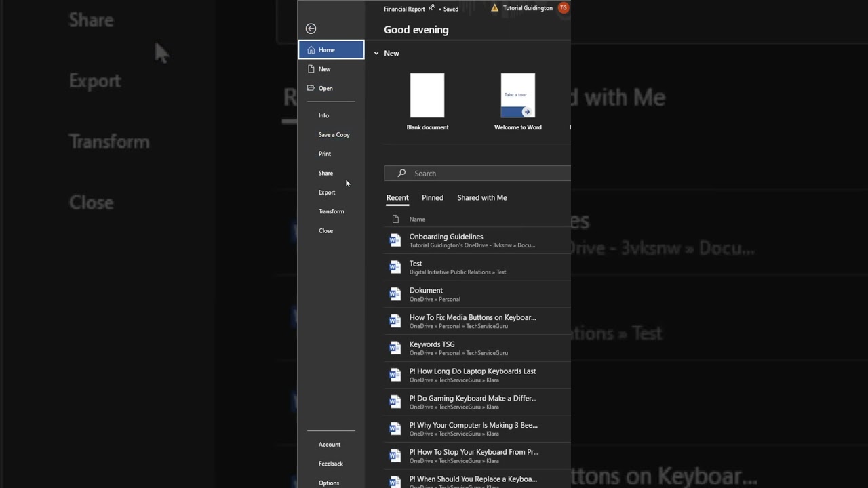Viewport: 868px width, 488px height.
Task: Switch to the Recent tab
Action: point(397,198)
